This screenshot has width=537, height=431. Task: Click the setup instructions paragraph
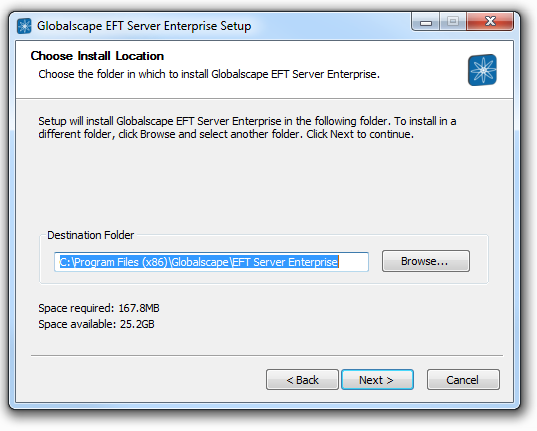(x=247, y=127)
